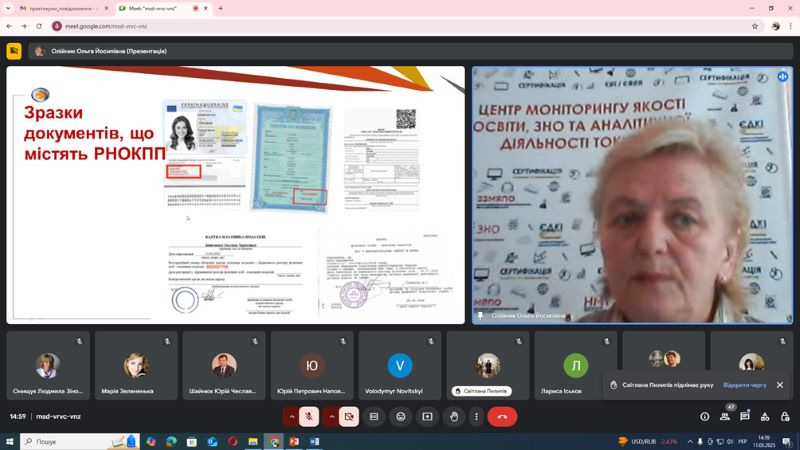The width and height of the screenshot is (800, 450).
Task: Click Відкрити чергу link in notification
Action: tap(745, 385)
